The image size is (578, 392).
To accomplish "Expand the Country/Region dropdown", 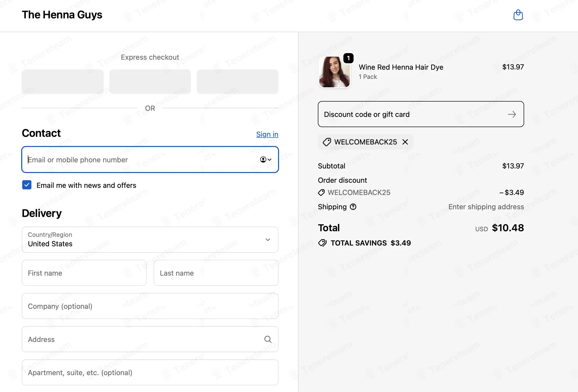I will 150,240.
